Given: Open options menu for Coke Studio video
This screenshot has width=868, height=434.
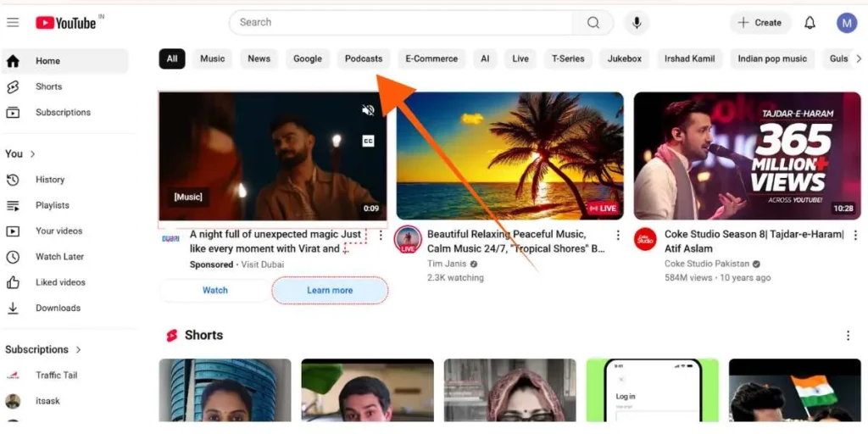Looking at the screenshot, I should tap(855, 236).
